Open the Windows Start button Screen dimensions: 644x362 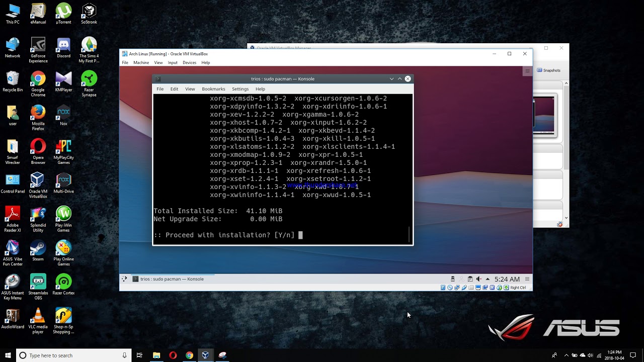click(x=8, y=355)
